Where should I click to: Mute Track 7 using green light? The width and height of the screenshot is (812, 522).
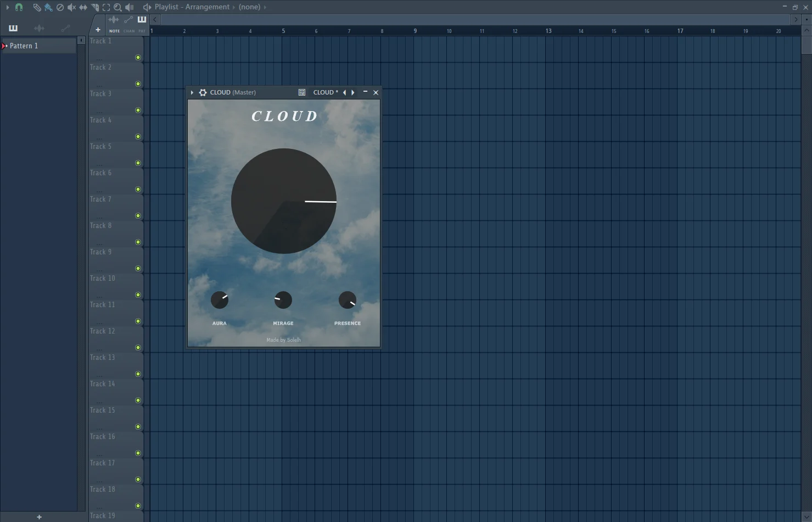click(138, 216)
